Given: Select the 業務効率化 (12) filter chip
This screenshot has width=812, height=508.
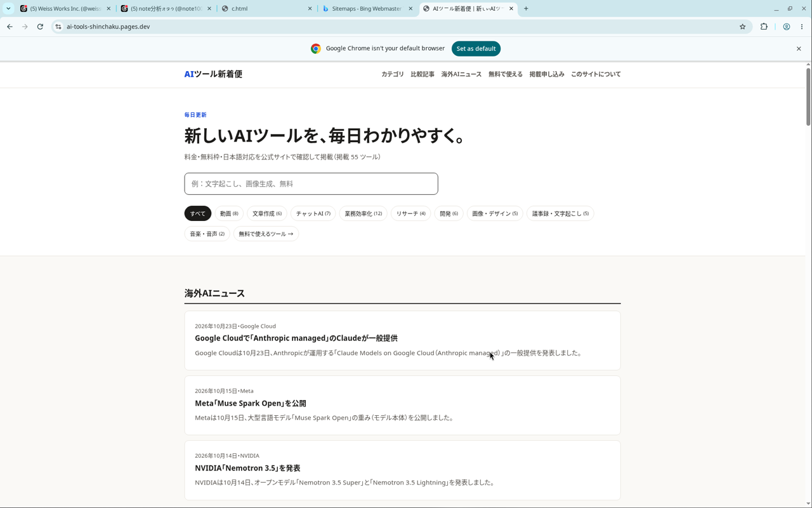Looking at the screenshot, I should (x=363, y=213).
